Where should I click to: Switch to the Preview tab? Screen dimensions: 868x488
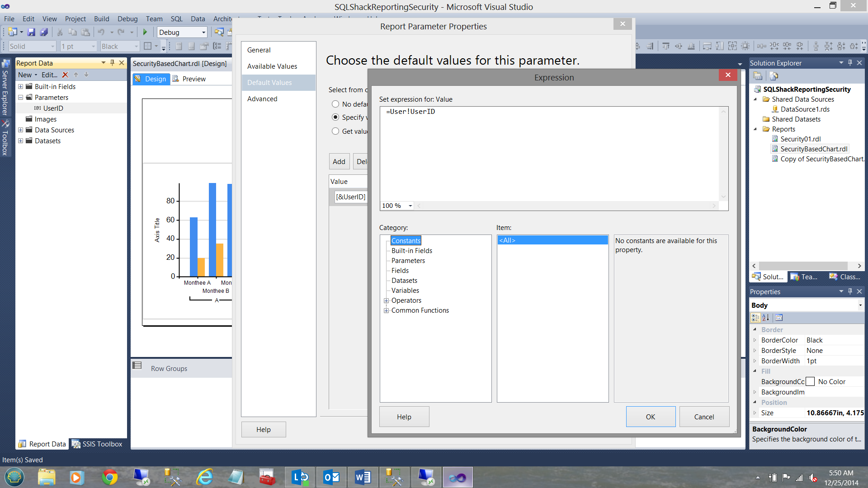189,79
